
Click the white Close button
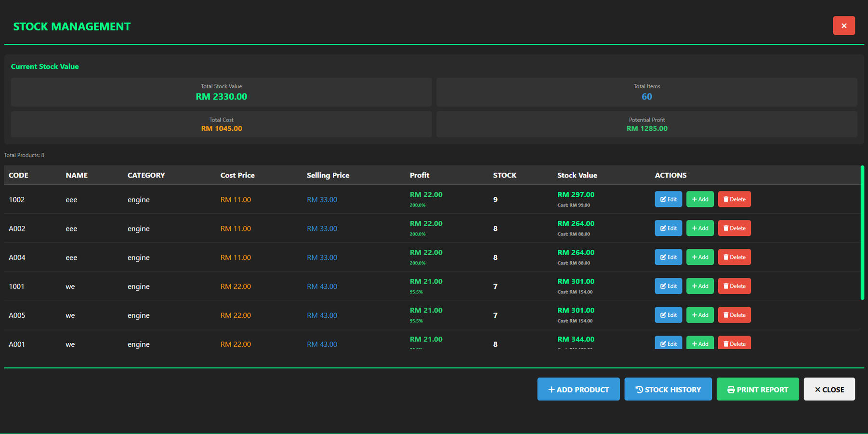click(829, 389)
